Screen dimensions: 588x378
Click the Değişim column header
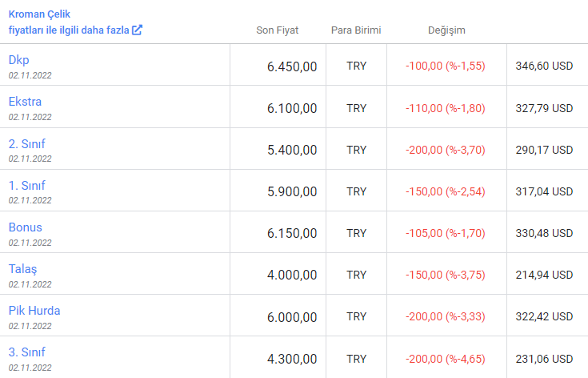pos(446,30)
